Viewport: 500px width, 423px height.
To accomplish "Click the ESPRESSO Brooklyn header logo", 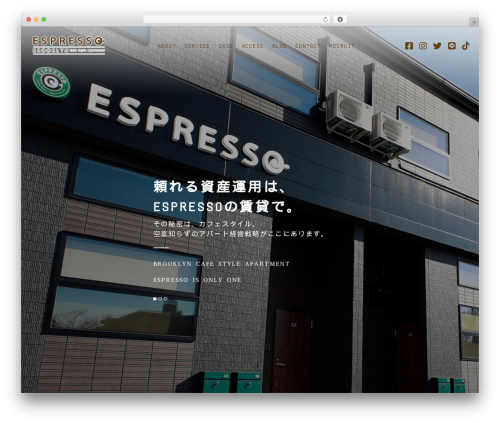I will coord(69,46).
